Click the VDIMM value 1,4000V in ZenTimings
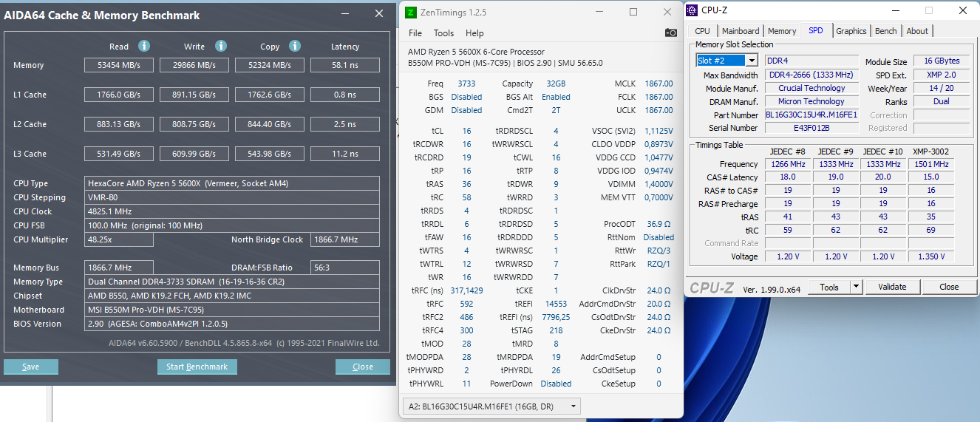Screen dimensions: 980x422 pyautogui.click(x=658, y=184)
